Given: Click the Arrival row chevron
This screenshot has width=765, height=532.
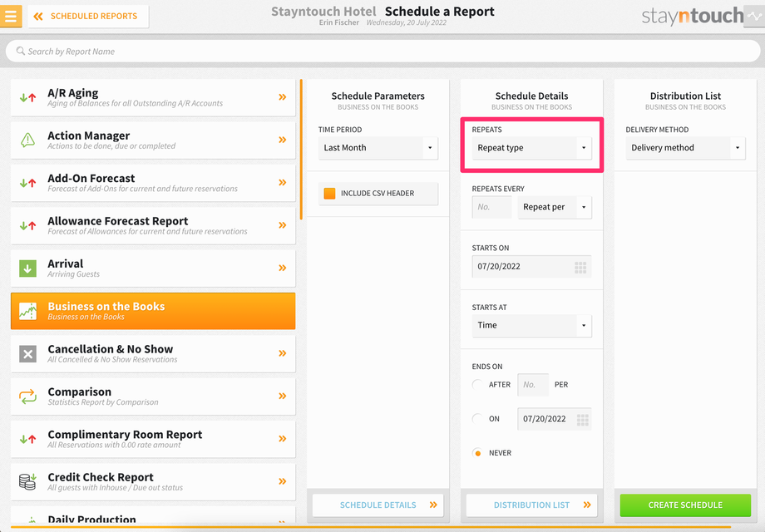Looking at the screenshot, I should tap(283, 268).
